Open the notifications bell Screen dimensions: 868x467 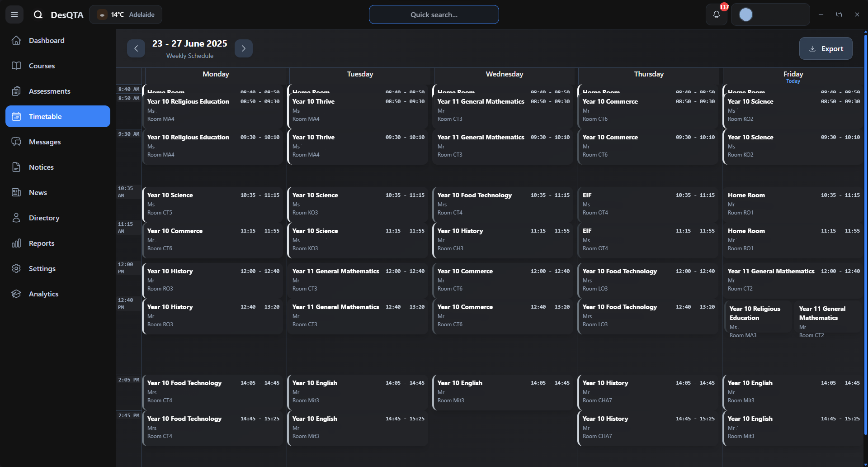pyautogui.click(x=717, y=14)
